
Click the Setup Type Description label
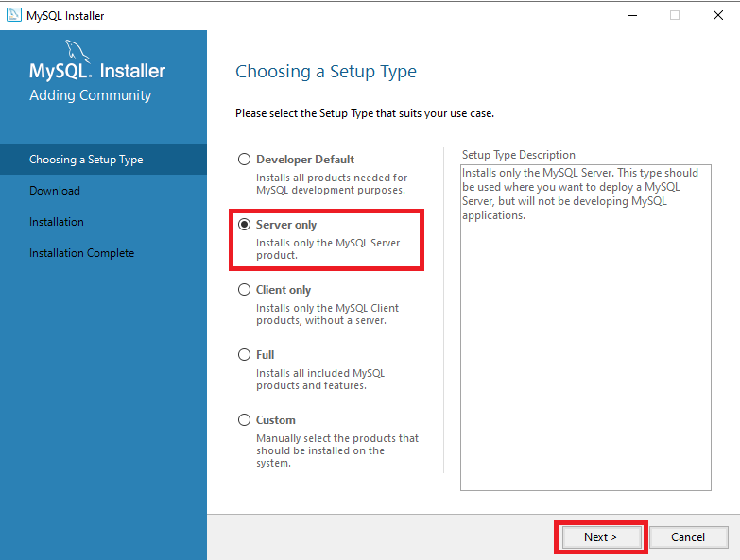pos(518,155)
